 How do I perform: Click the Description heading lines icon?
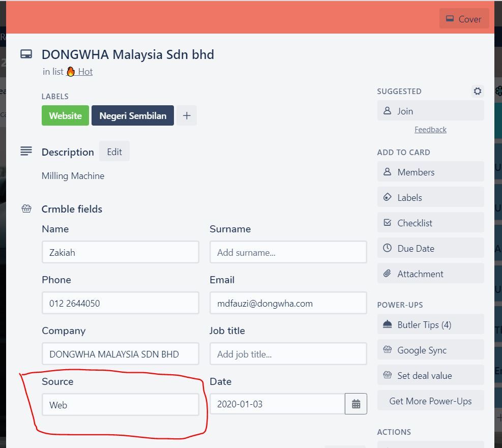(x=26, y=151)
